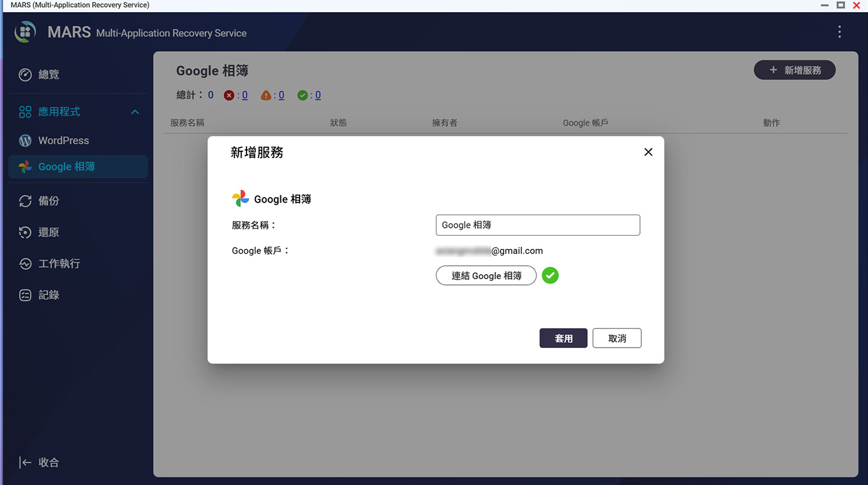Viewport: 868px width, 485px height.
Task: Click the warning count link 0
Action: (x=281, y=95)
